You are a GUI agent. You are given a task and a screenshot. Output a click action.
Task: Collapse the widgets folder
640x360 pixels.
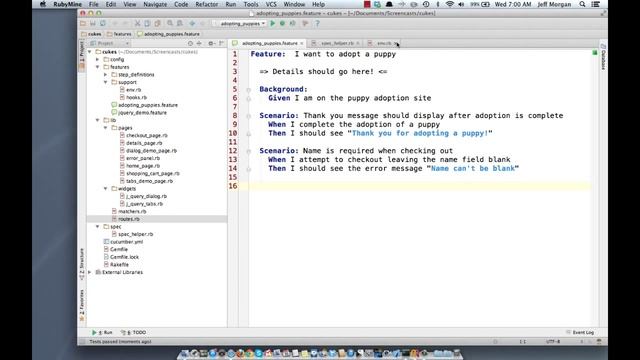[105, 189]
